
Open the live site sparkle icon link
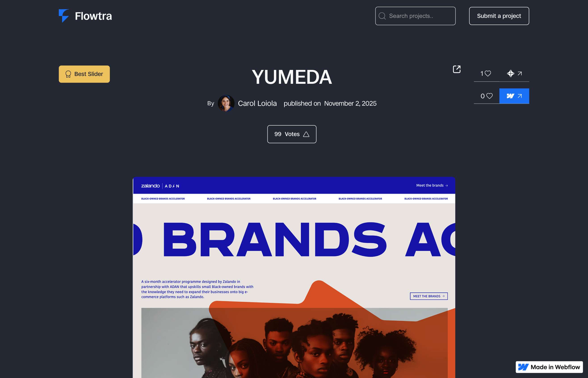tap(514, 73)
